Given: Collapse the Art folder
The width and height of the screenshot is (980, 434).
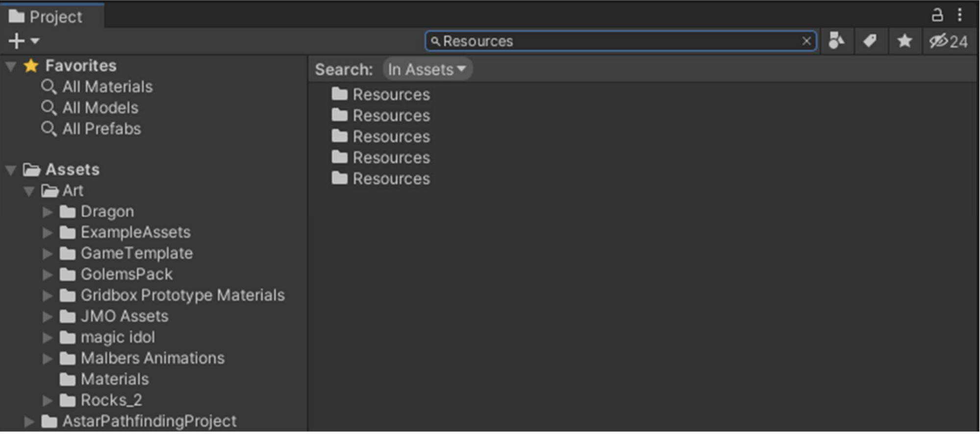Looking at the screenshot, I should [29, 191].
